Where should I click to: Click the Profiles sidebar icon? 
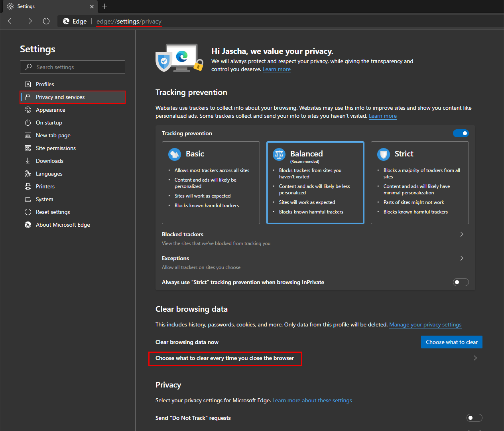tap(28, 84)
